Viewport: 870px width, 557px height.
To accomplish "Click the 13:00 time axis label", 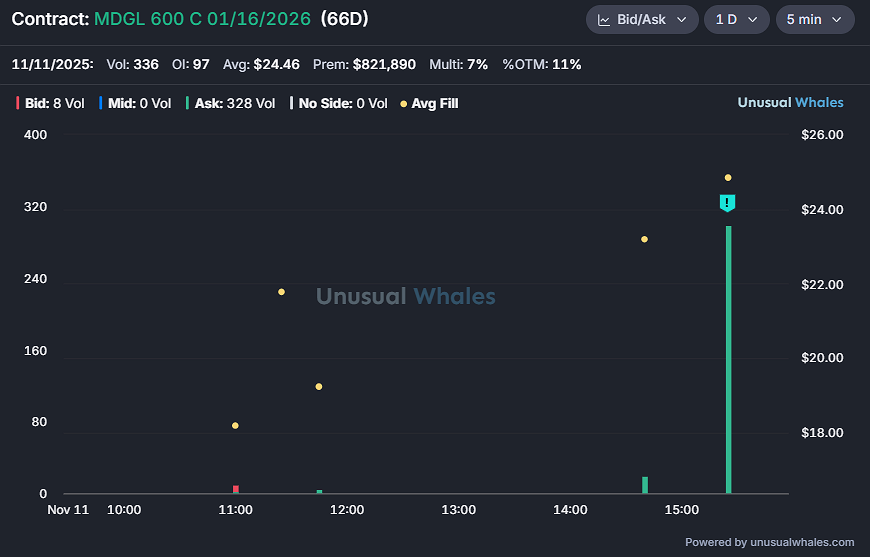I will point(458,510).
